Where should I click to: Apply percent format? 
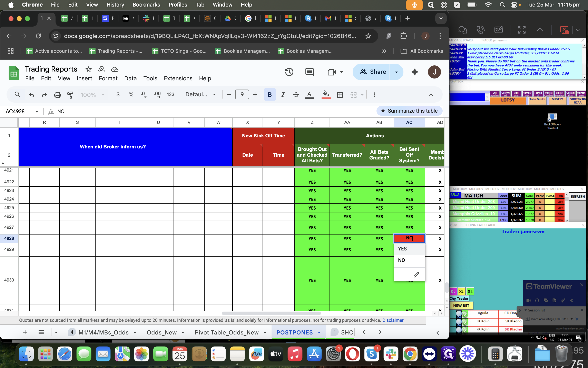131,95
